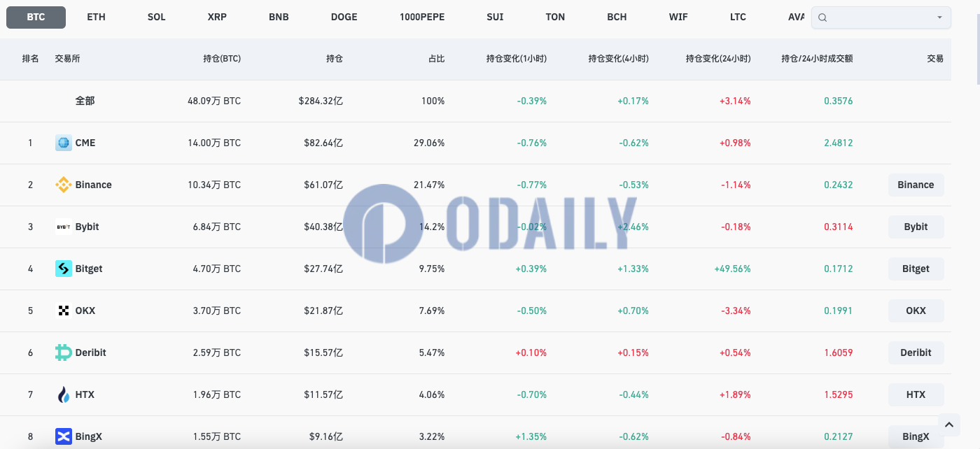The image size is (980, 449).
Task: Sort by 持仓变化(24小时) column header
Action: 718,59
